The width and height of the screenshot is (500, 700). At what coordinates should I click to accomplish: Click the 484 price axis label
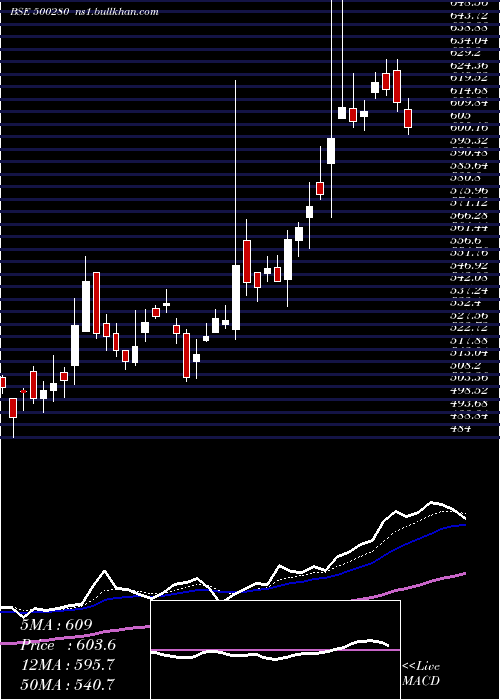point(460,429)
